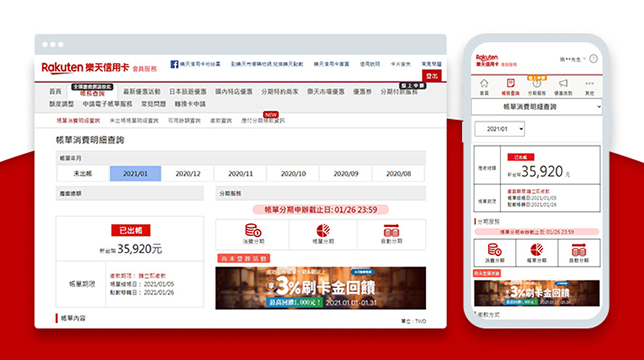Viewport: 644px width, 360px height.
Task: Click the 帳單分期申辦截止日 notice on desktop
Action: click(320, 210)
